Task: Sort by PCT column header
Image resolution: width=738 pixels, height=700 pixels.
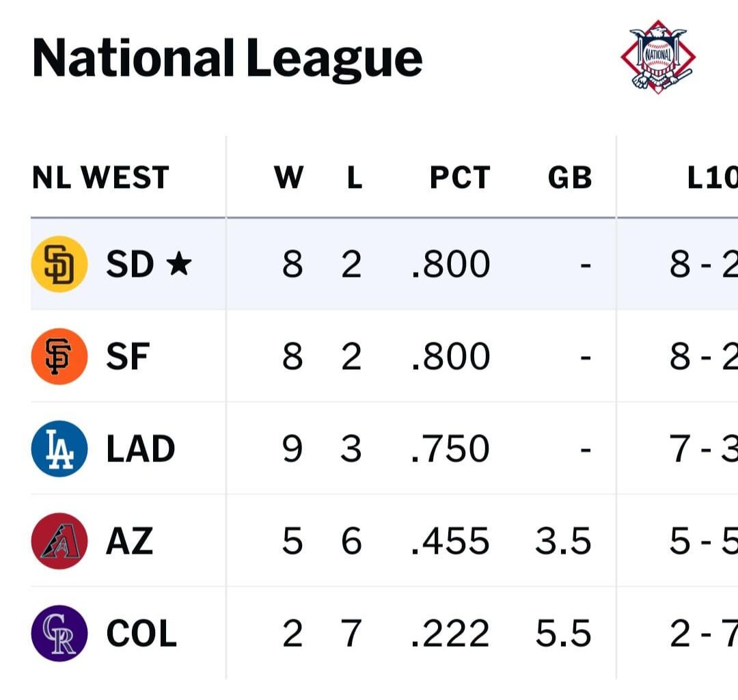Action: coord(459,178)
